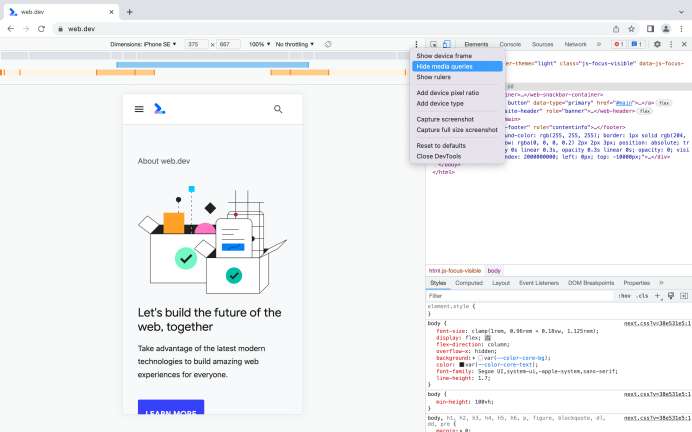692x432 pixels.
Task: Toggle the computed styles sidebar pane icon
Action: click(684, 296)
